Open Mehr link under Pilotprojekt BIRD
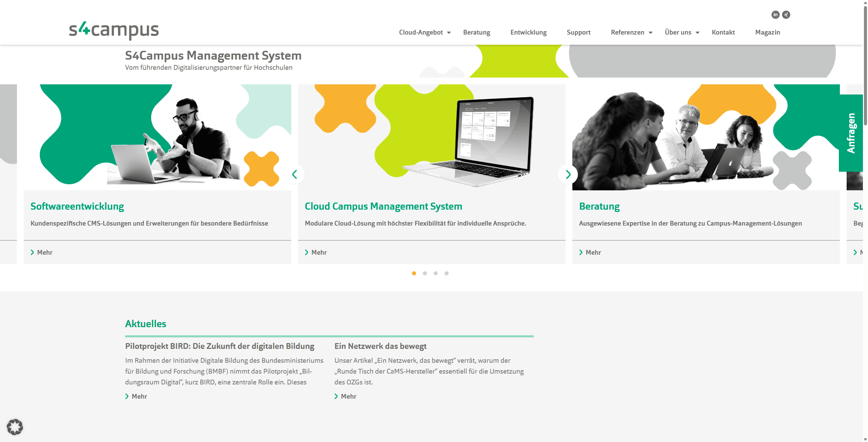Image resolution: width=868 pixels, height=442 pixels. tap(139, 396)
